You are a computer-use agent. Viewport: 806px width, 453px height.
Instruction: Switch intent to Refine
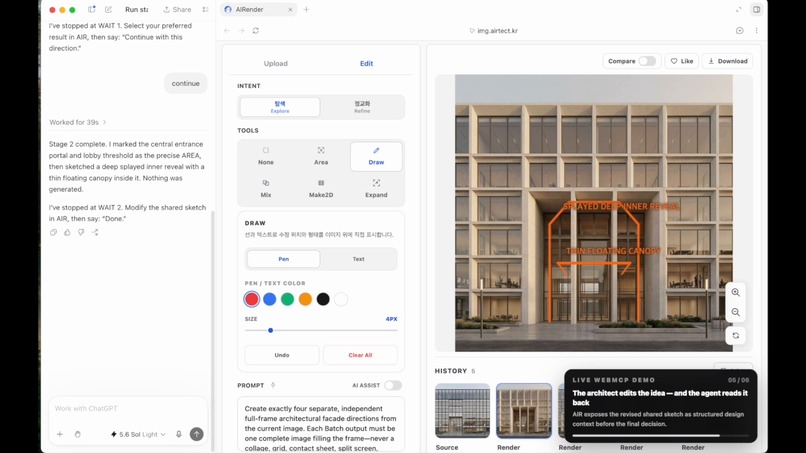[362, 107]
